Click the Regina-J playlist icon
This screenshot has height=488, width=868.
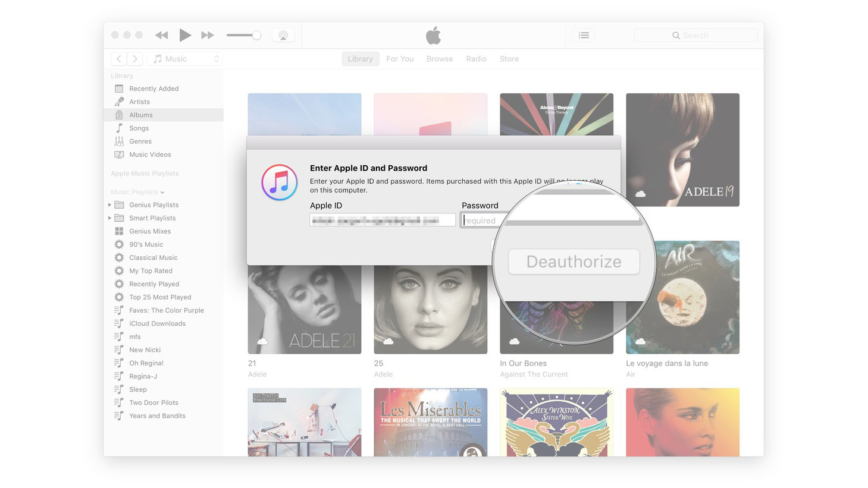pyautogui.click(x=119, y=376)
